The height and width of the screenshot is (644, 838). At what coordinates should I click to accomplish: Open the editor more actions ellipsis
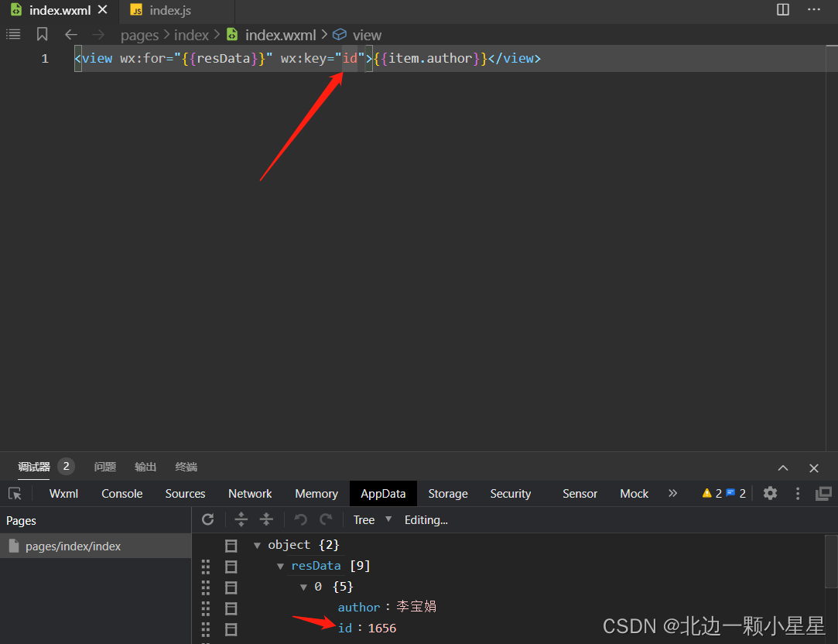(813, 9)
